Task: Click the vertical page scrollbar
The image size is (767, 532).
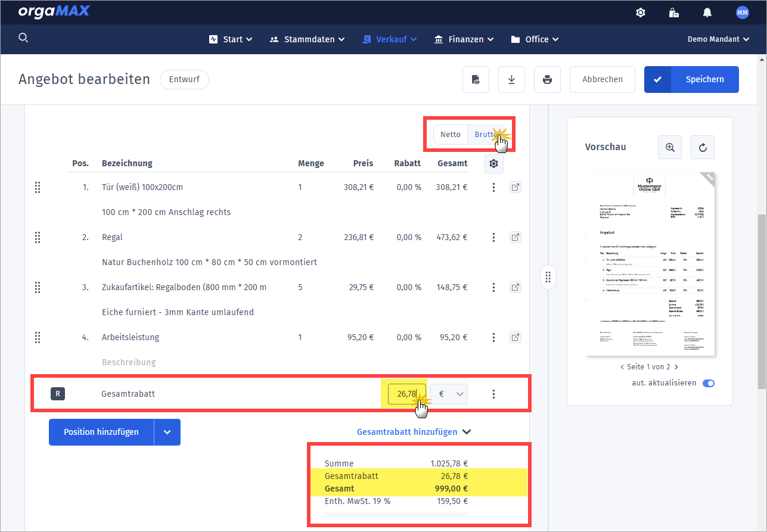Action: click(x=762, y=301)
